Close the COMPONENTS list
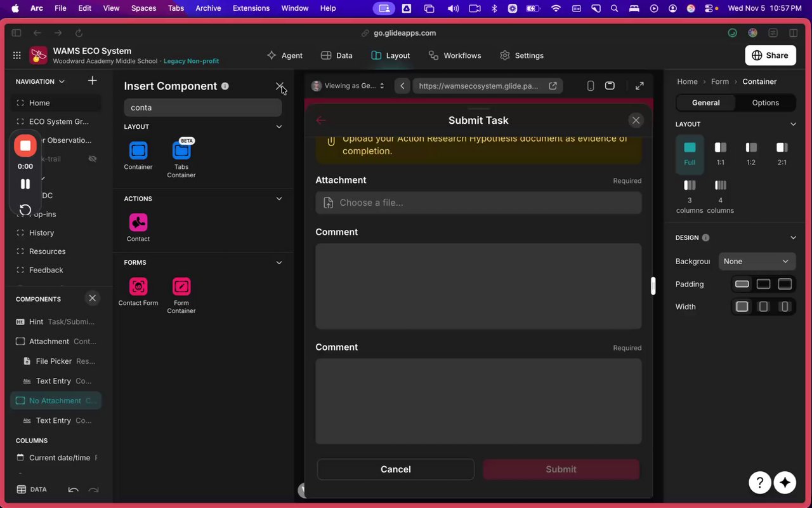The height and width of the screenshot is (508, 812). [93, 298]
